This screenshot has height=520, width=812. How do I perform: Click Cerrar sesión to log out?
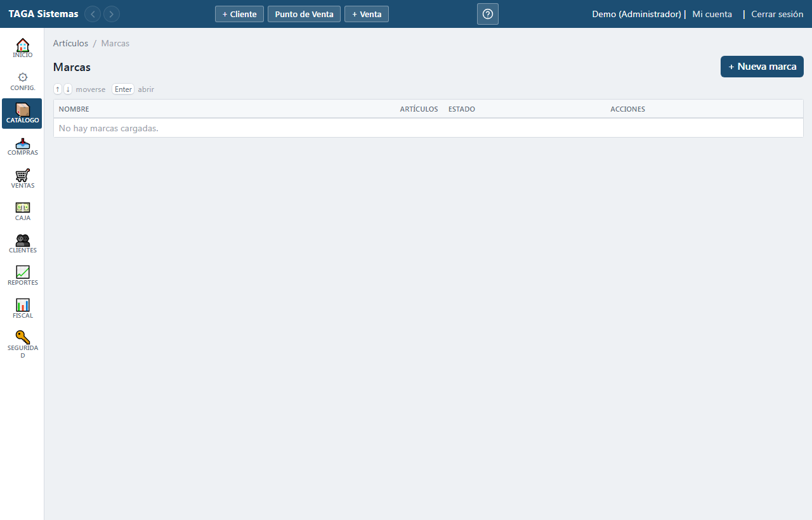[777, 14]
